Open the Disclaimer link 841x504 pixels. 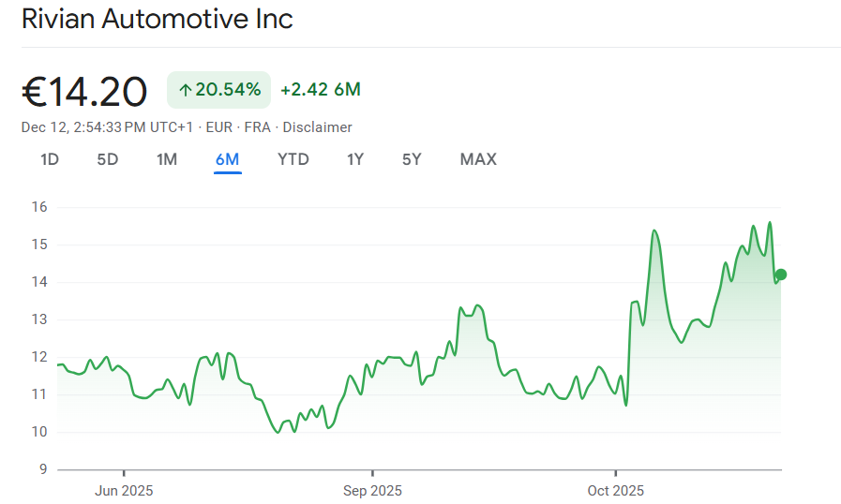click(x=317, y=127)
